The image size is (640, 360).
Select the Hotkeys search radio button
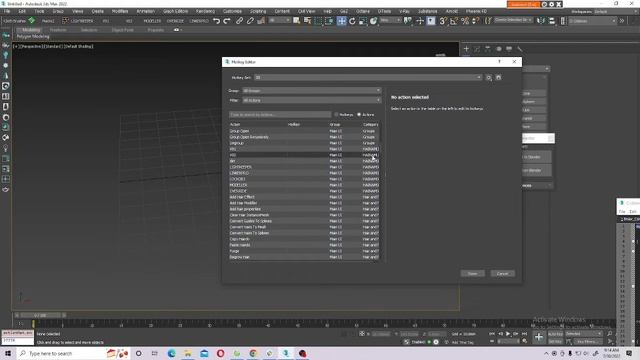pos(336,115)
